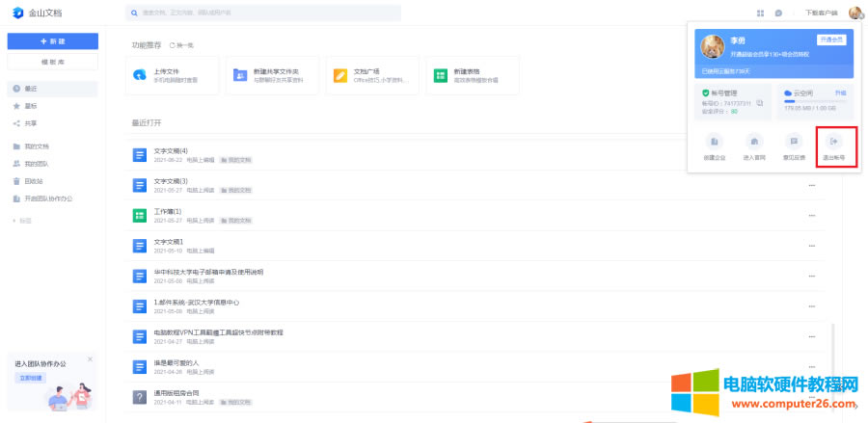Image resolution: width=868 pixels, height=423 pixels.
Task: Click 退出帐号 to sign out
Action: coord(833,147)
